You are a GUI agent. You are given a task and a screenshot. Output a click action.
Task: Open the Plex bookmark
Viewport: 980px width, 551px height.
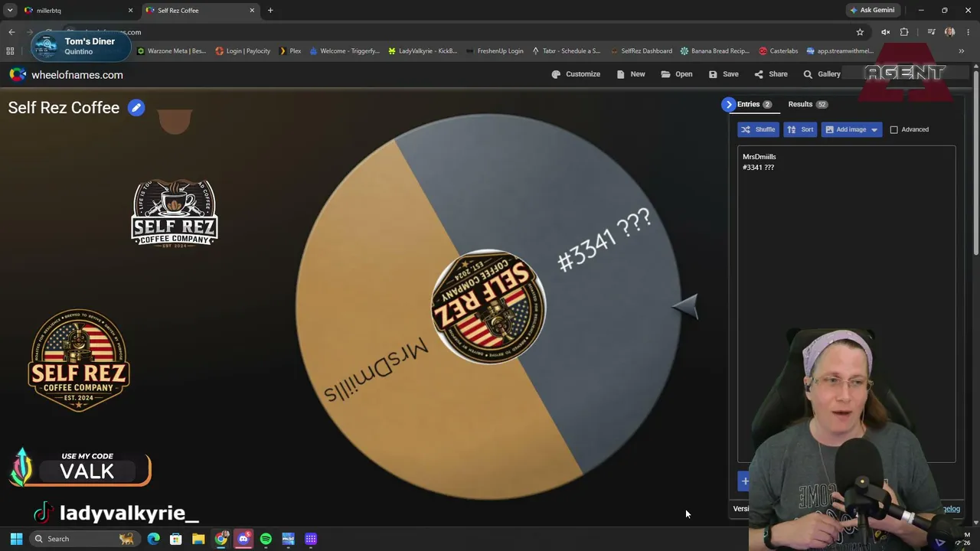tap(290, 51)
